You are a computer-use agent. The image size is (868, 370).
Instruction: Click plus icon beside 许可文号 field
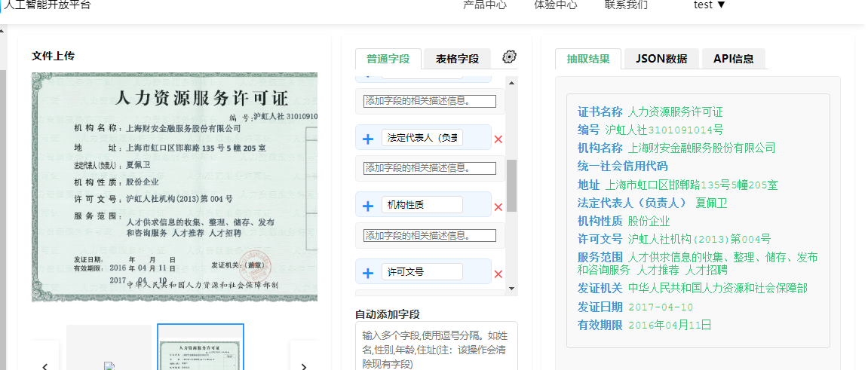(x=368, y=273)
